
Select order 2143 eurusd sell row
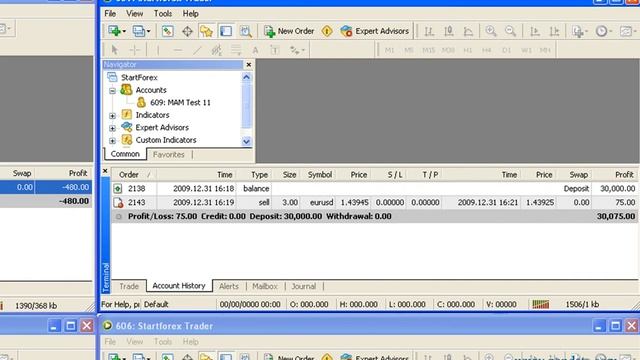374,202
